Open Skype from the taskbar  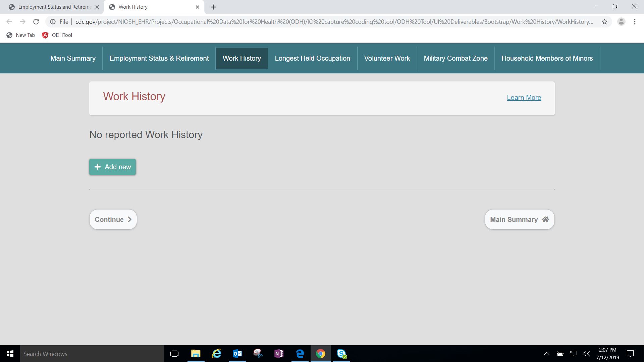coord(341,354)
